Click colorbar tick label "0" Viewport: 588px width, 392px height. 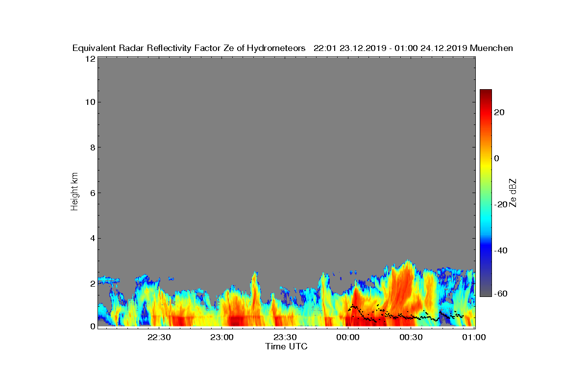click(497, 158)
